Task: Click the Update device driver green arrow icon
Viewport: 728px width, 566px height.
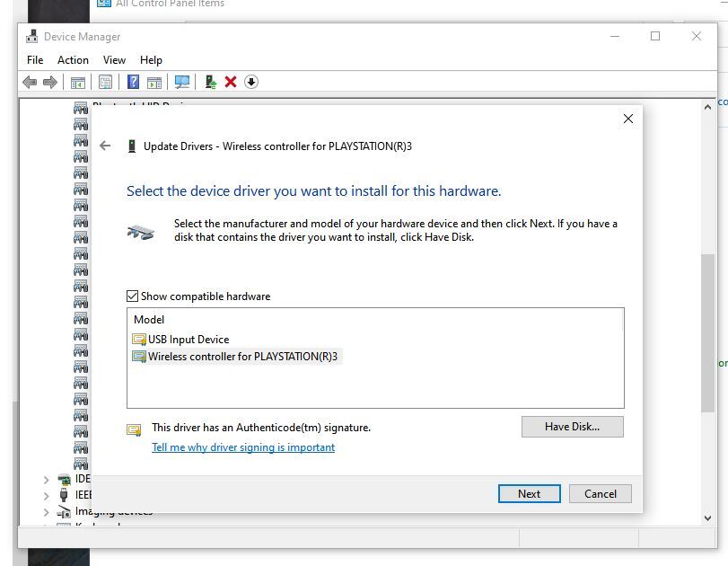Action: coord(211,83)
